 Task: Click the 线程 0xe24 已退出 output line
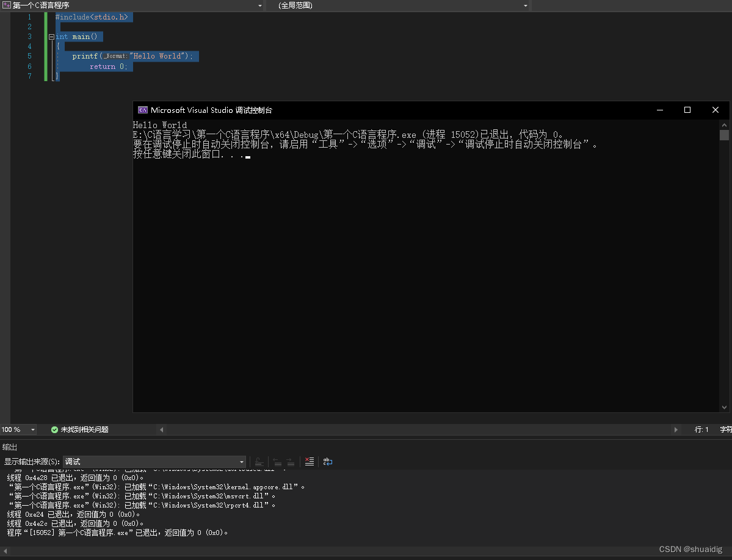73,514
